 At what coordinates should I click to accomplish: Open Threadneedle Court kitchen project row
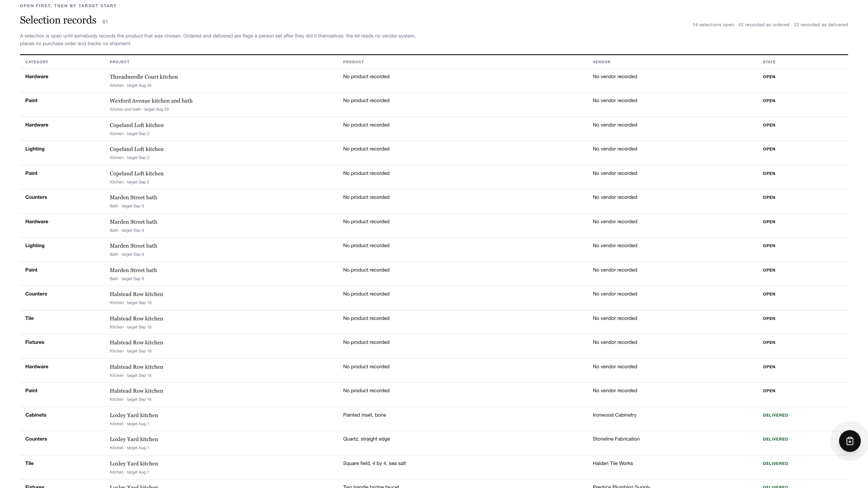click(434, 80)
